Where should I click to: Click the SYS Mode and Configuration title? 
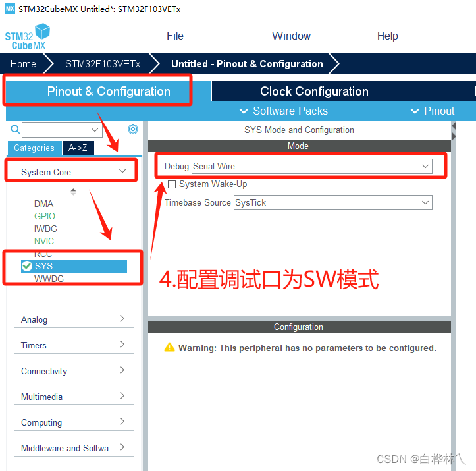[x=299, y=130]
